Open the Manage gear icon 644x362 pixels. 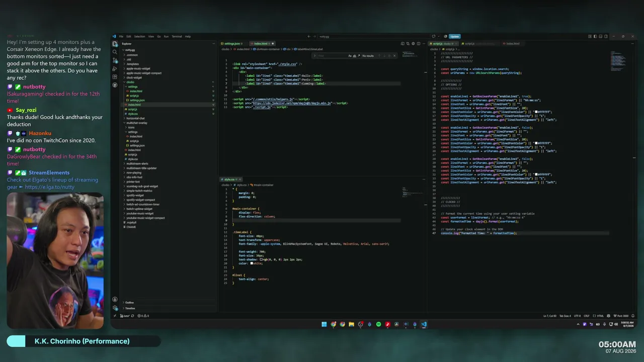115,308
